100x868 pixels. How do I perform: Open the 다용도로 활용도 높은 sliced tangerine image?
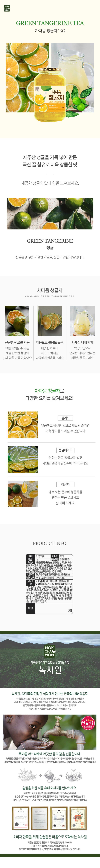(50, 321)
